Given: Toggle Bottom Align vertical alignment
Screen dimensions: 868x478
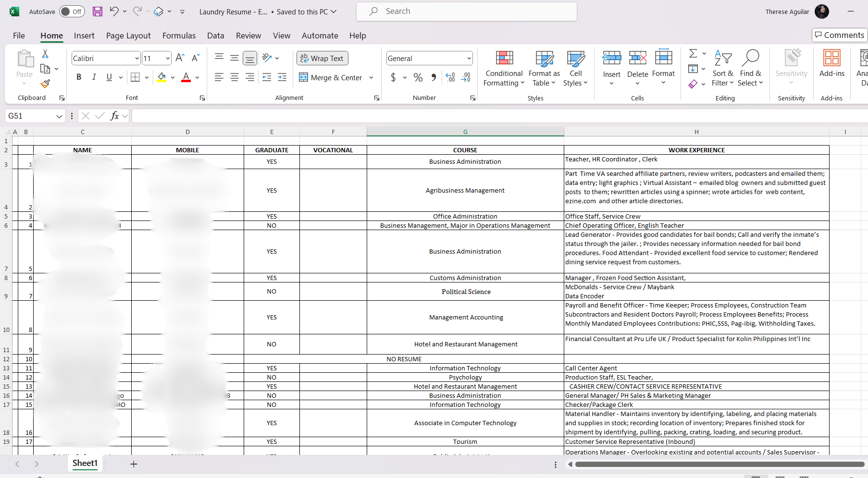Looking at the screenshot, I should pos(250,58).
